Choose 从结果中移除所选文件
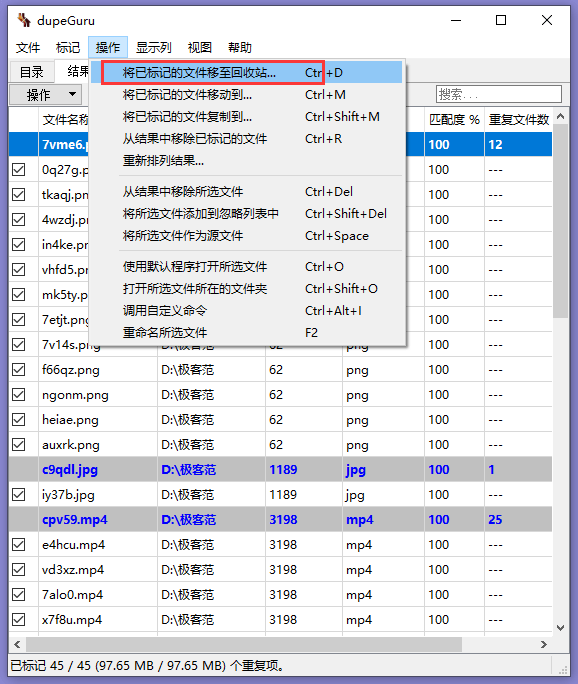 (x=246, y=192)
